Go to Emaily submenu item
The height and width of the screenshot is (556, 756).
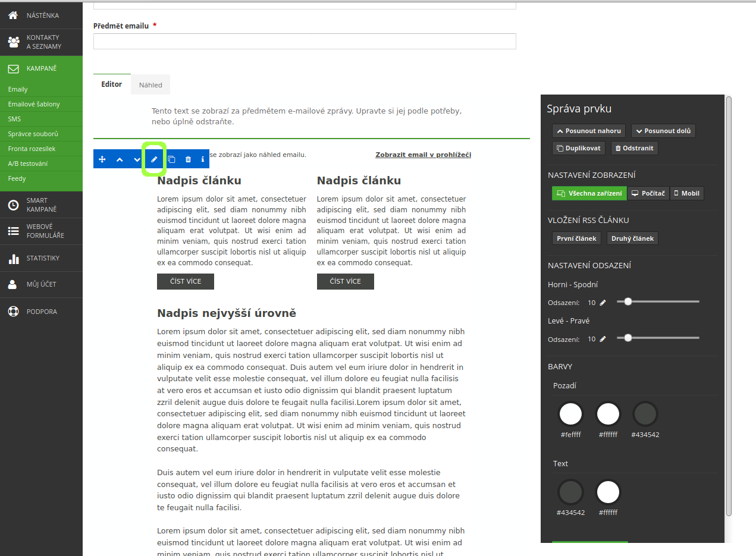click(x=41, y=89)
